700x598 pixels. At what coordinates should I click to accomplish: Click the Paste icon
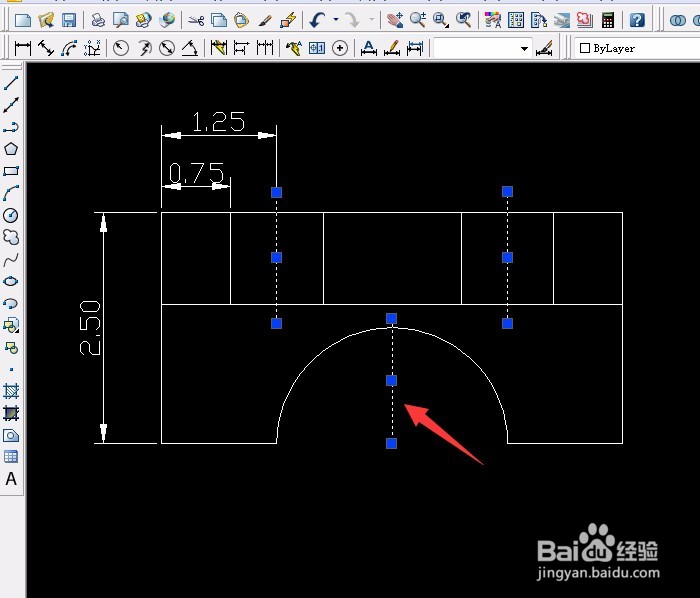coord(241,20)
